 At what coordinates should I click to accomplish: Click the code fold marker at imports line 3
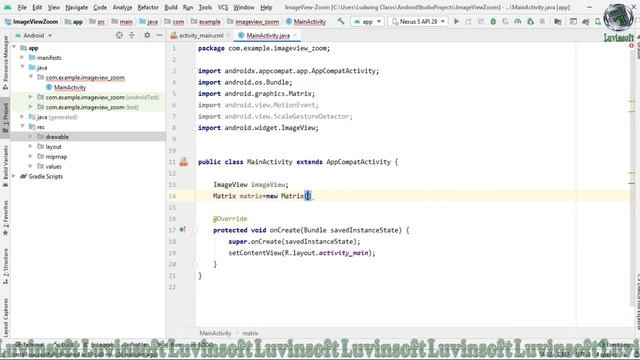(x=195, y=71)
